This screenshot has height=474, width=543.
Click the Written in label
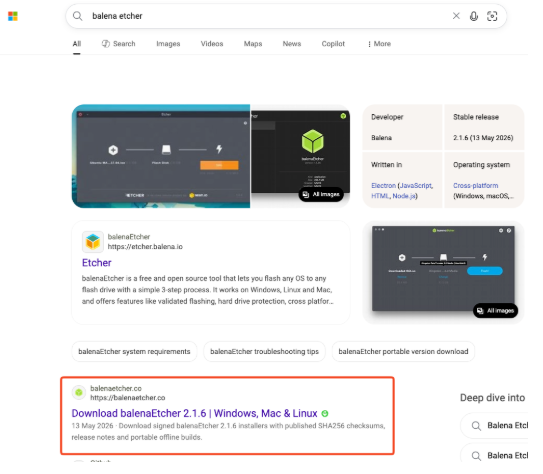pyautogui.click(x=386, y=165)
